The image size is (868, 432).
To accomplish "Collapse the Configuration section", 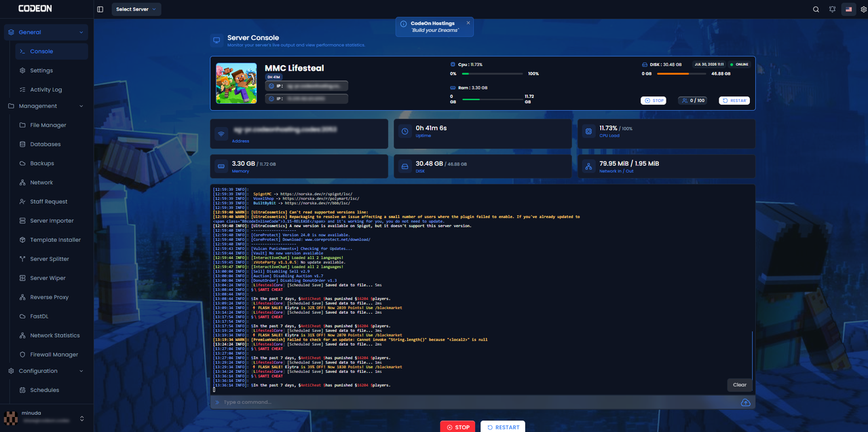I will coord(47,371).
